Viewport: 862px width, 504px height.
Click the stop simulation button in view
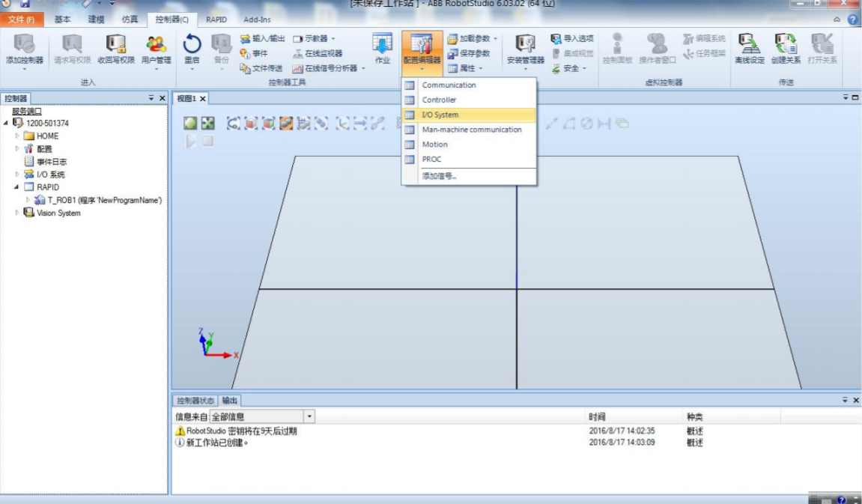click(207, 142)
